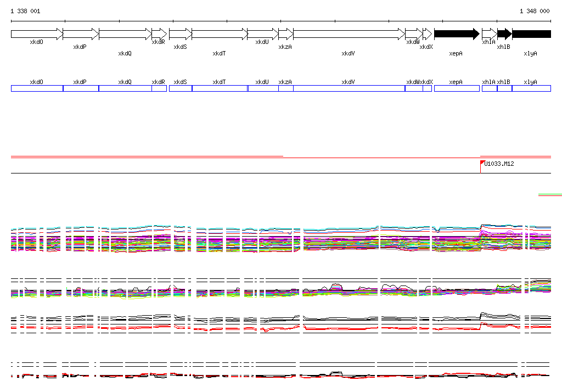Select the blue xhlB segment box

click(505, 88)
